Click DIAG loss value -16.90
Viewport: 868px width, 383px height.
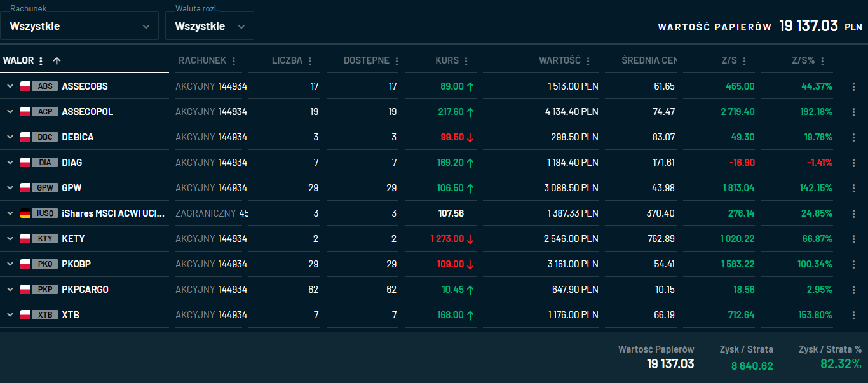(742, 163)
